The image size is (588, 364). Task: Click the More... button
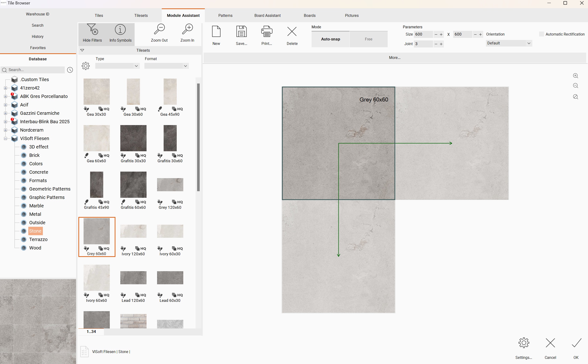pyautogui.click(x=394, y=58)
